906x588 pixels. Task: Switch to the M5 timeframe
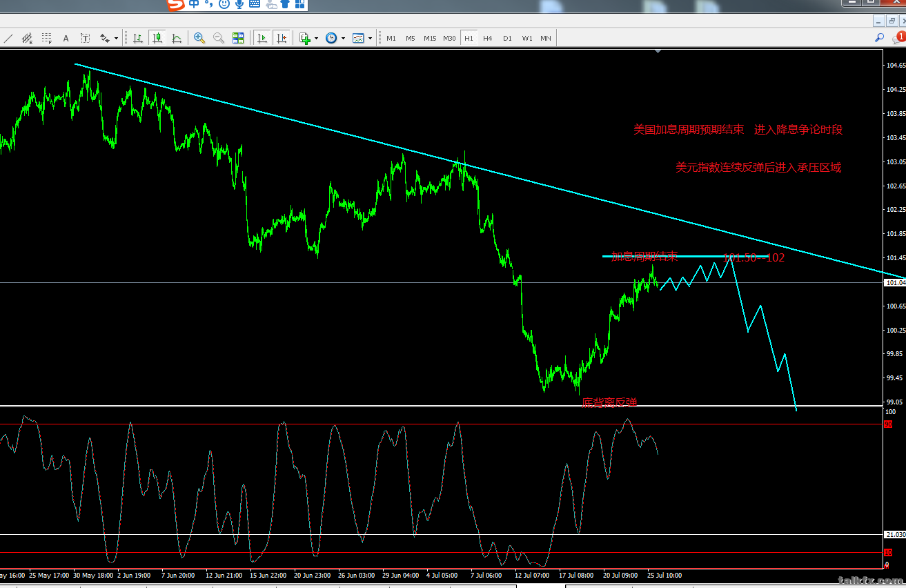click(411, 38)
